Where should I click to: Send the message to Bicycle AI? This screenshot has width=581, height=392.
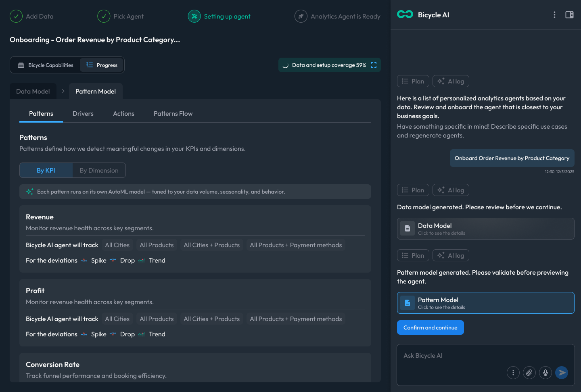point(562,373)
